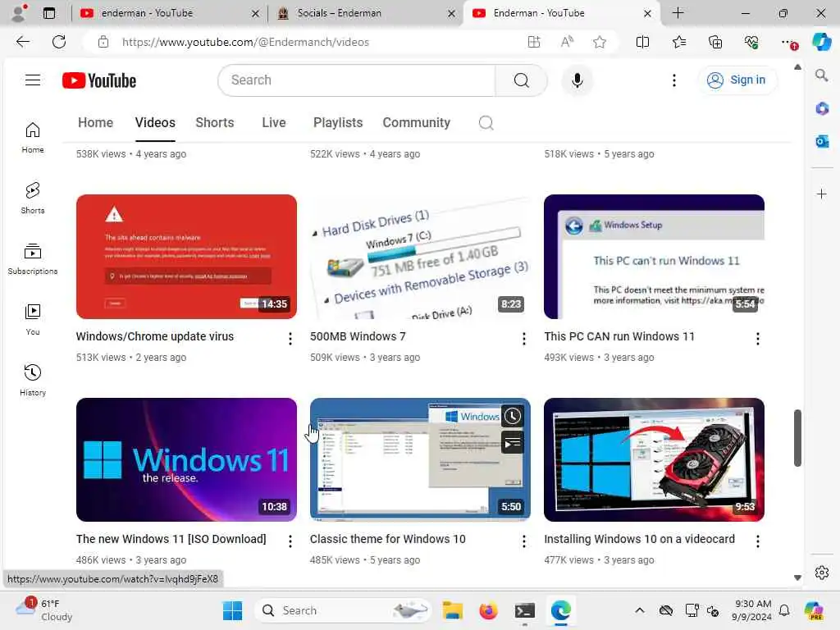Open Edge sidebar search icon

(822, 75)
